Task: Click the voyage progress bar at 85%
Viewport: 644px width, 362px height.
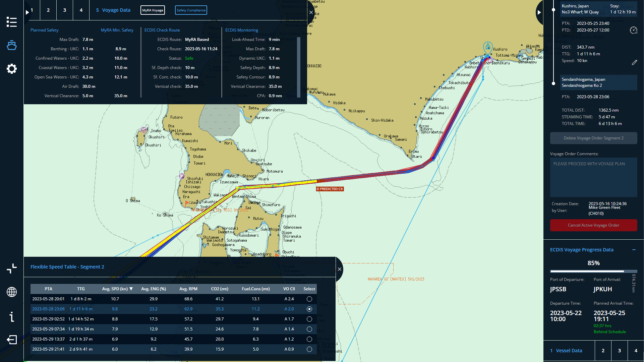Action: (593, 271)
